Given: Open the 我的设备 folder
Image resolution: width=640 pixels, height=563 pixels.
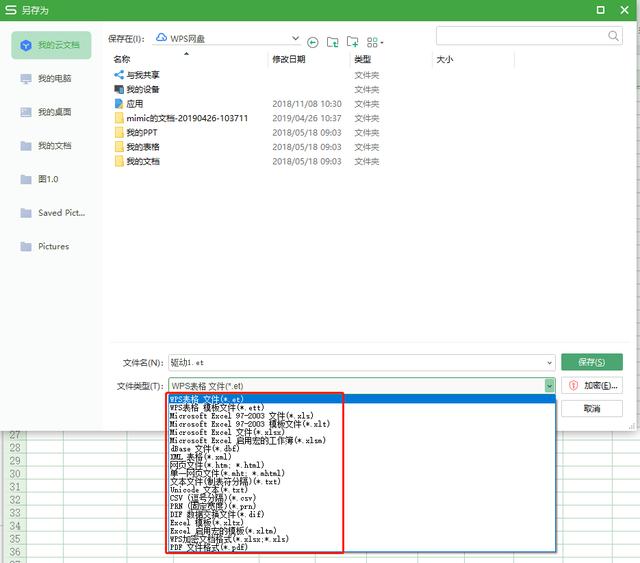Looking at the screenshot, I should 137,89.
